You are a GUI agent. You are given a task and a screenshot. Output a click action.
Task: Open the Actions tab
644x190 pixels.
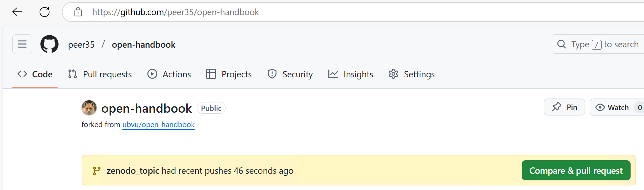click(x=169, y=74)
